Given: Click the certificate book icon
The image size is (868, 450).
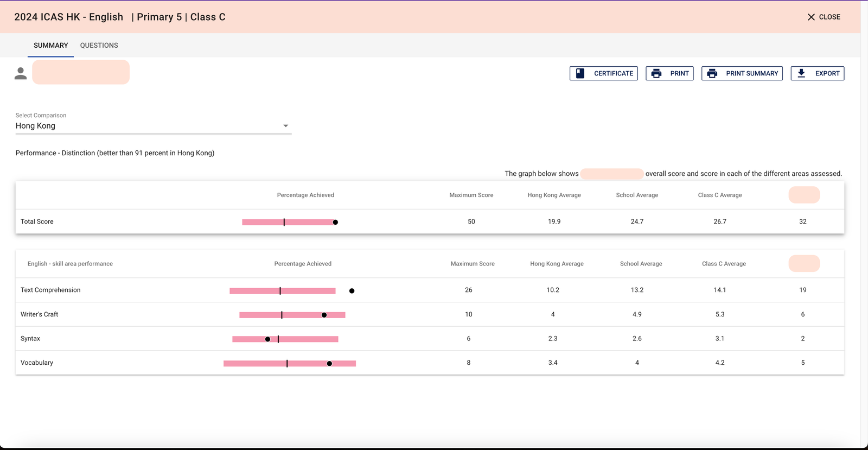Looking at the screenshot, I should (580, 73).
